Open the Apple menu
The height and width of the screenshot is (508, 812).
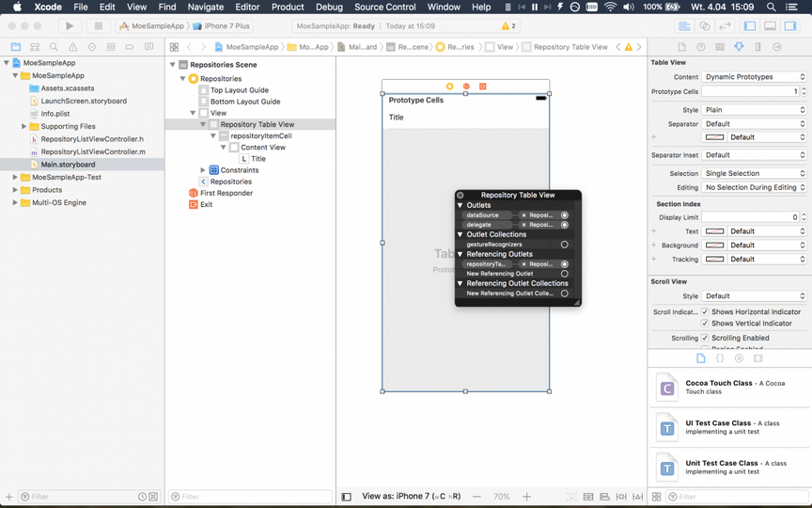pos(17,7)
